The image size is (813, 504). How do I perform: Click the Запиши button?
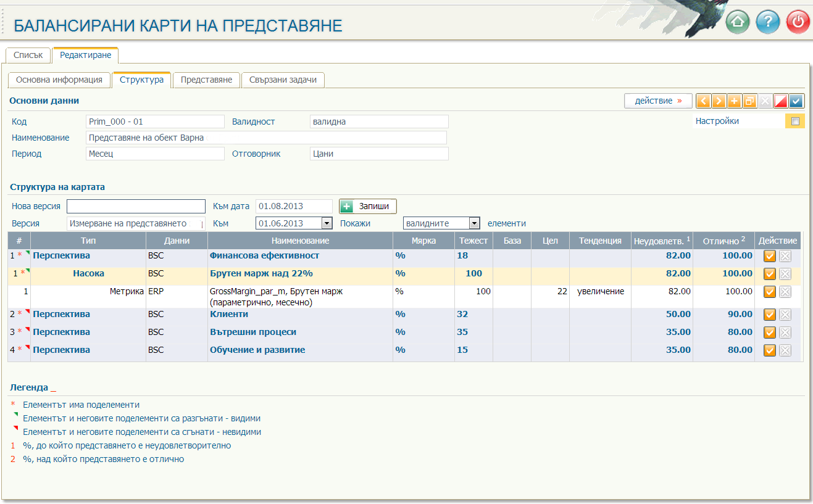(368, 207)
